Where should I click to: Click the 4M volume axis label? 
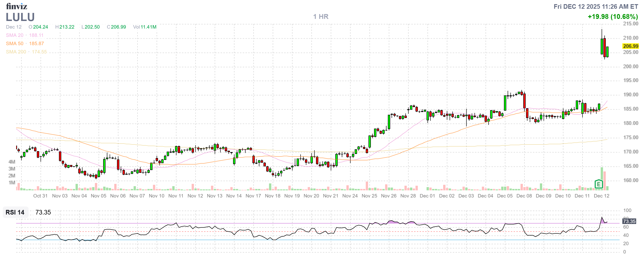(x=12, y=162)
